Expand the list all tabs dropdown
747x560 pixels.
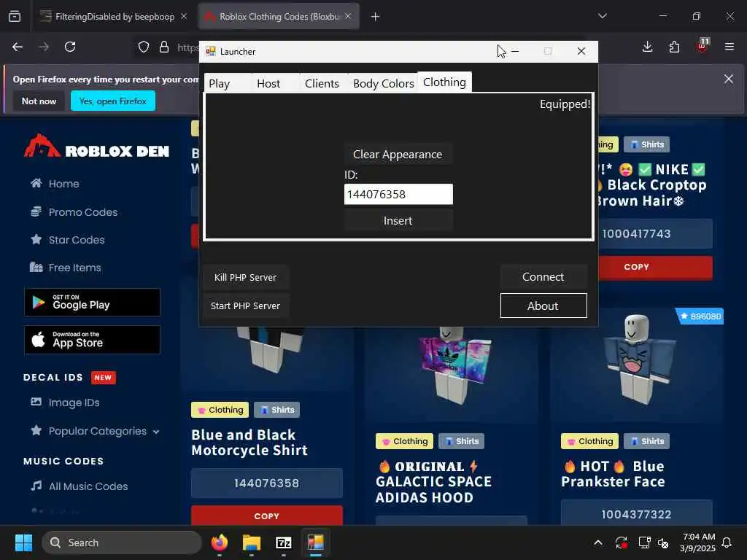[x=602, y=16]
